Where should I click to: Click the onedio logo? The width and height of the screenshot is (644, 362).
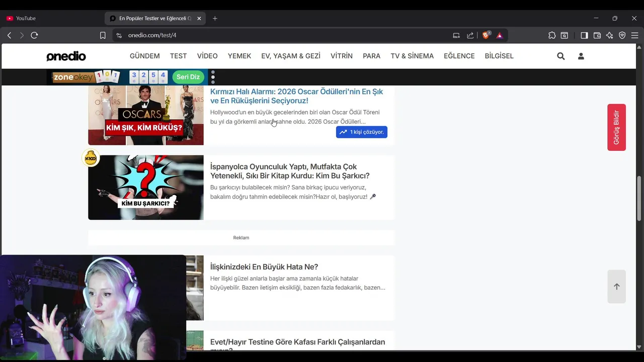tap(66, 56)
